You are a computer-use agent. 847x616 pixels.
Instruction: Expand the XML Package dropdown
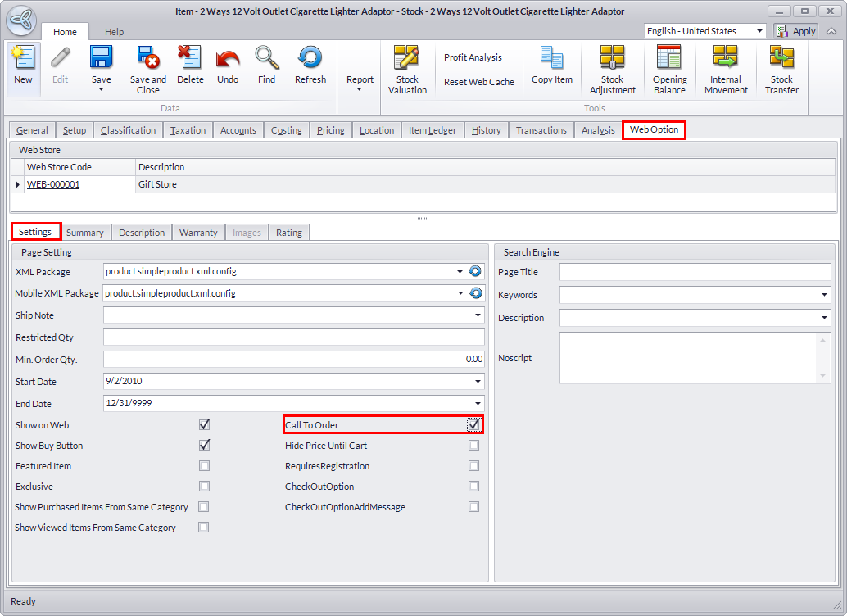coord(460,271)
